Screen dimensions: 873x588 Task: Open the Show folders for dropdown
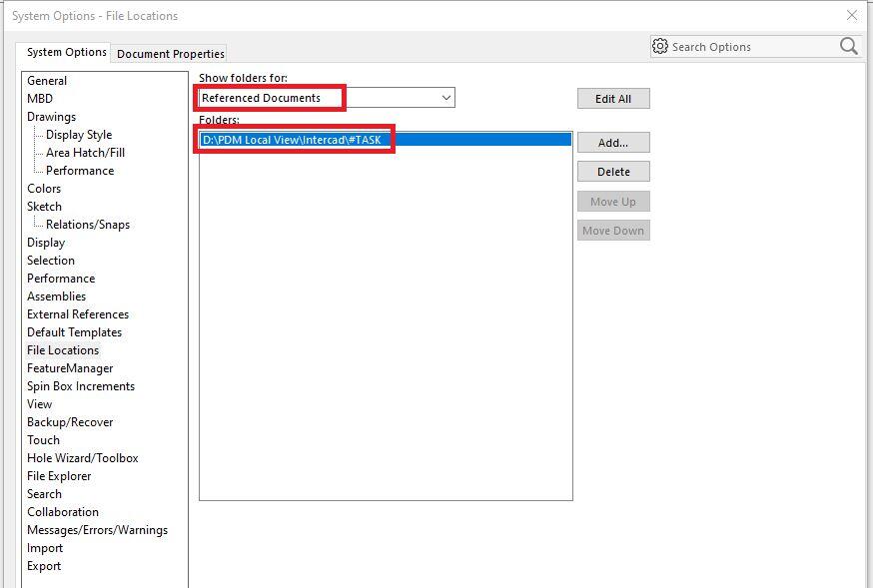click(x=445, y=98)
